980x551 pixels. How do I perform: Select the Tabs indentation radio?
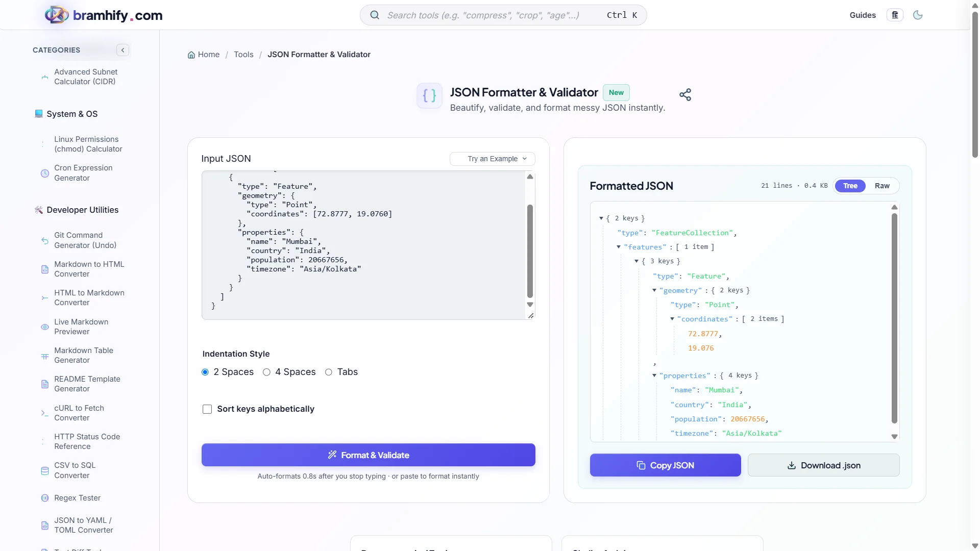329,372
